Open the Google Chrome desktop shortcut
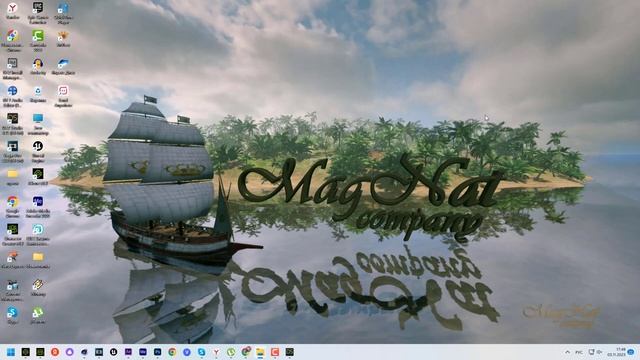The height and width of the screenshot is (360, 640). click(x=13, y=207)
